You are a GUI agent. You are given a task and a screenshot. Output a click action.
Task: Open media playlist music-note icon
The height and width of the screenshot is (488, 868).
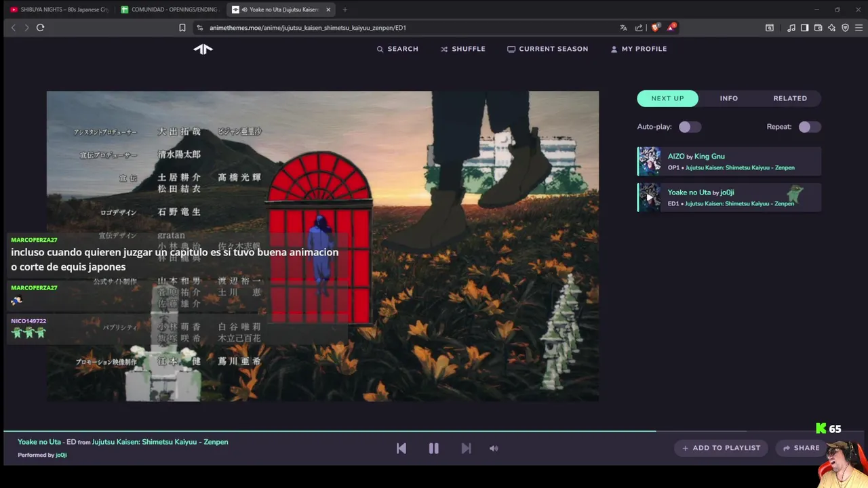[791, 28]
